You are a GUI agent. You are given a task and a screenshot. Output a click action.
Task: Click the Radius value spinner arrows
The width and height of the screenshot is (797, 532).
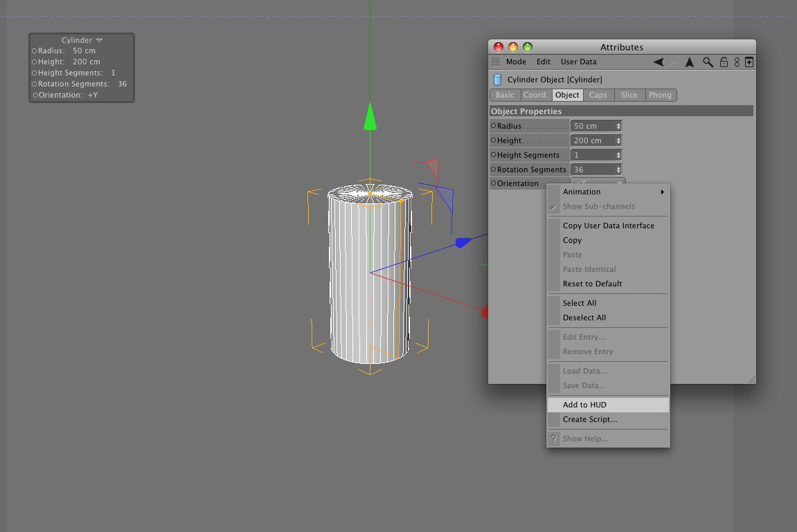(x=618, y=126)
